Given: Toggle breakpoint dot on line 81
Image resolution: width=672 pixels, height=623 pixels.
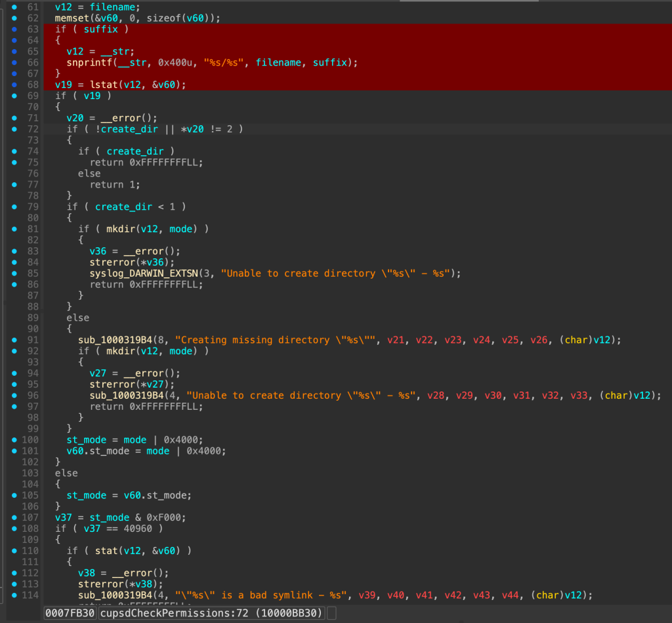Looking at the screenshot, I should [14, 229].
